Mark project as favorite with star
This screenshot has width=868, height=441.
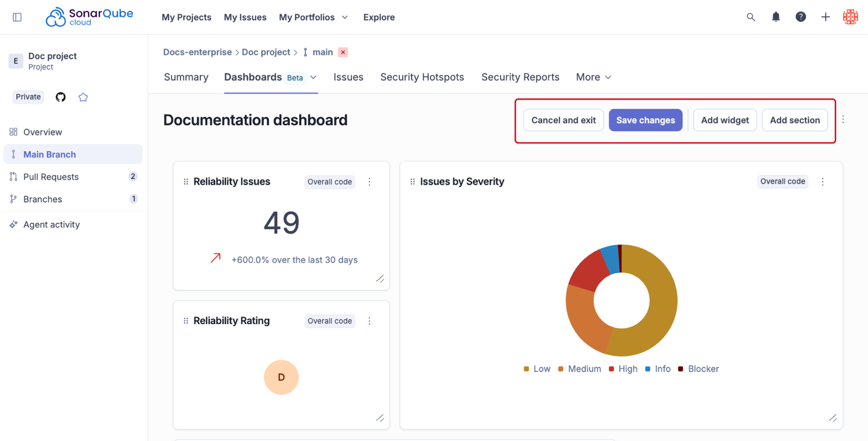(83, 97)
